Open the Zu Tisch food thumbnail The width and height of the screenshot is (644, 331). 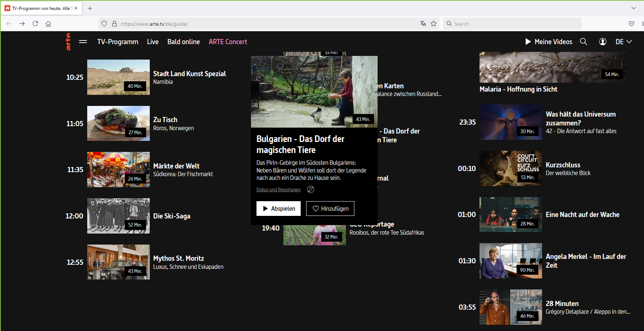click(x=118, y=124)
